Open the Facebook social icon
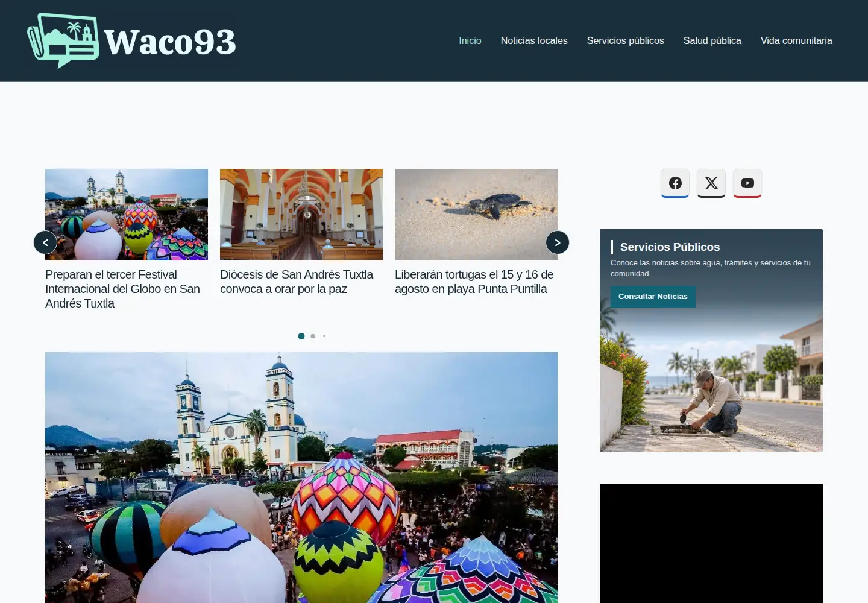The image size is (868, 603). click(x=675, y=183)
